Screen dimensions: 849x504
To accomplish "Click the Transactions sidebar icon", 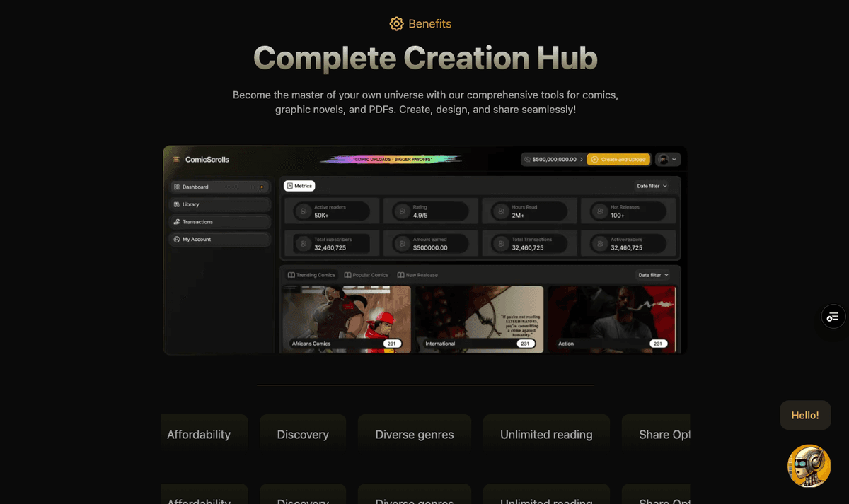I will click(x=176, y=221).
